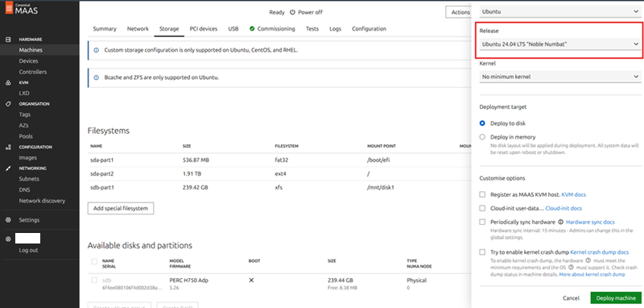Select Deploy in memory radio option
The image size is (644, 308).
click(482, 137)
